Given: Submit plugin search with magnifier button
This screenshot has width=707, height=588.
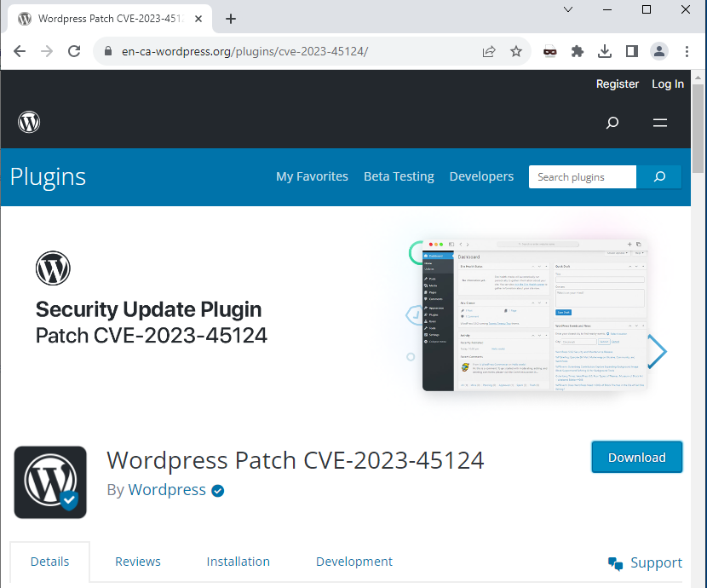Looking at the screenshot, I should [x=659, y=176].
